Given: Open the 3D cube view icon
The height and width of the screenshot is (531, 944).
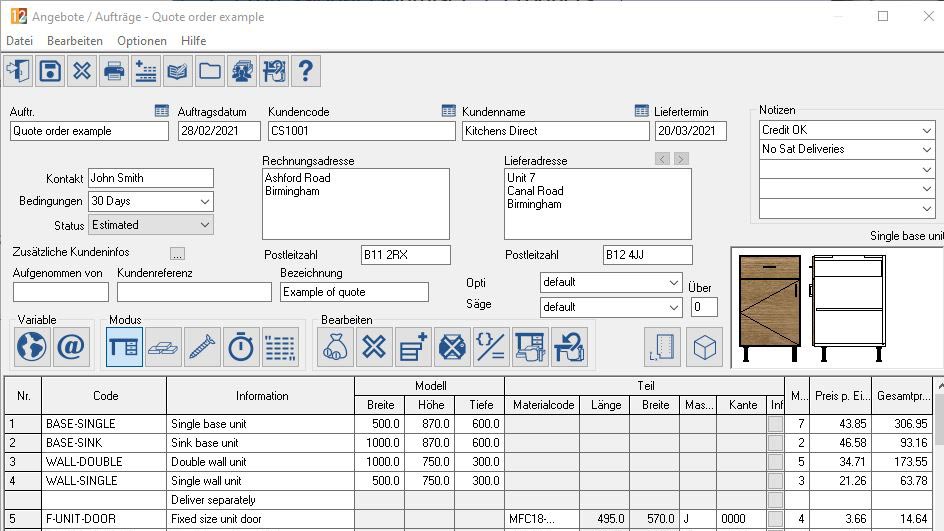Looking at the screenshot, I should 706,347.
